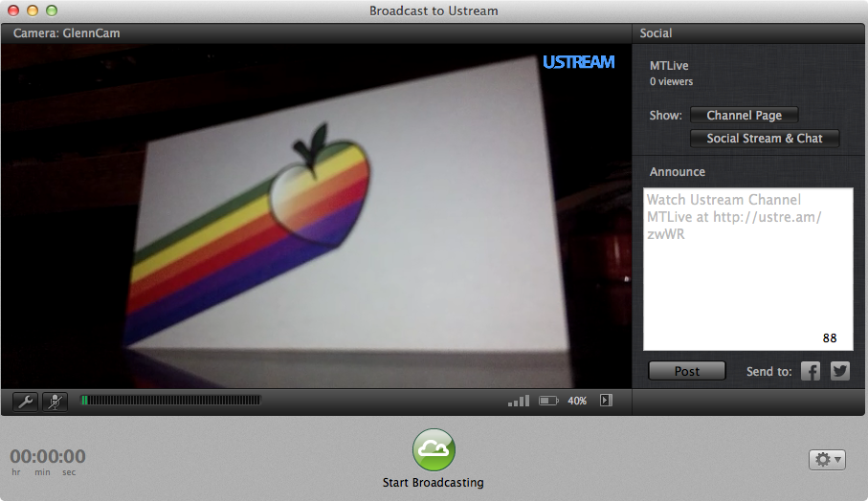Click the audio level meter bar

tap(170, 401)
